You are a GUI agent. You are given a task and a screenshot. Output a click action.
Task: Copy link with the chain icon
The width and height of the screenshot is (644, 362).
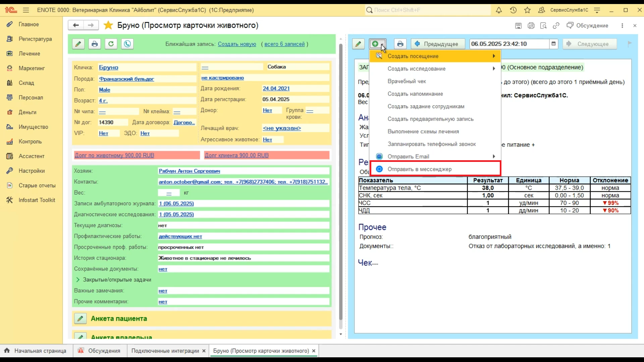point(556,25)
